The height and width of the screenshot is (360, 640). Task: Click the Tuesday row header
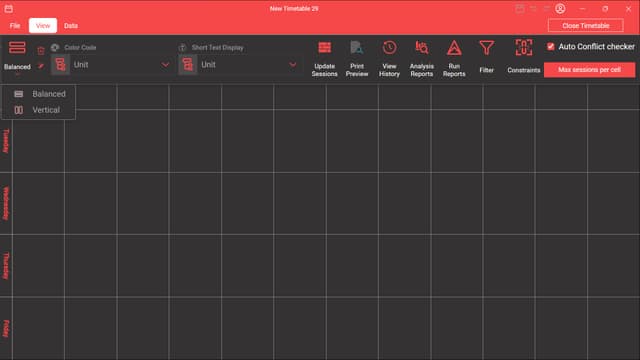[x=6, y=141]
